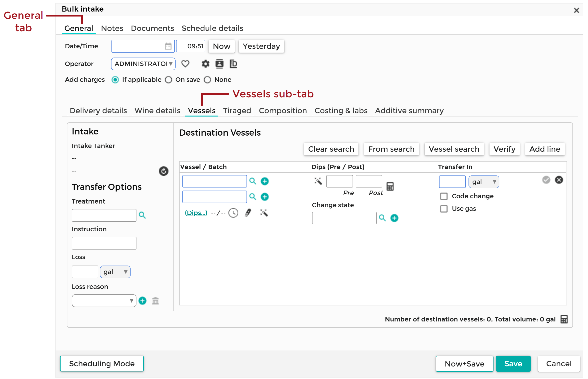Open the Loss unit gal dropdown
This screenshot has height=379, width=588.
pyautogui.click(x=115, y=272)
